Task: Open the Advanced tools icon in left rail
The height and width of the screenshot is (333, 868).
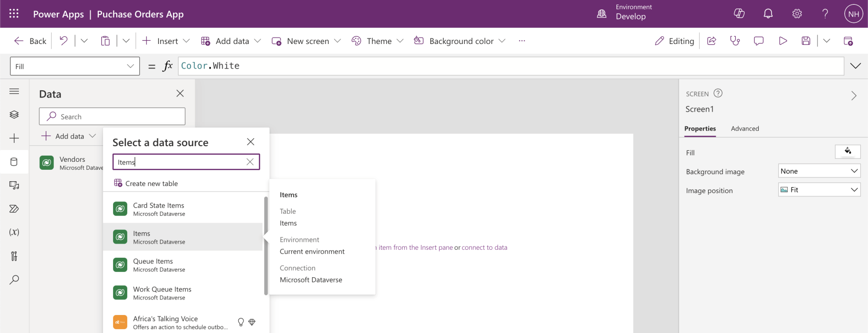Action: (14, 256)
